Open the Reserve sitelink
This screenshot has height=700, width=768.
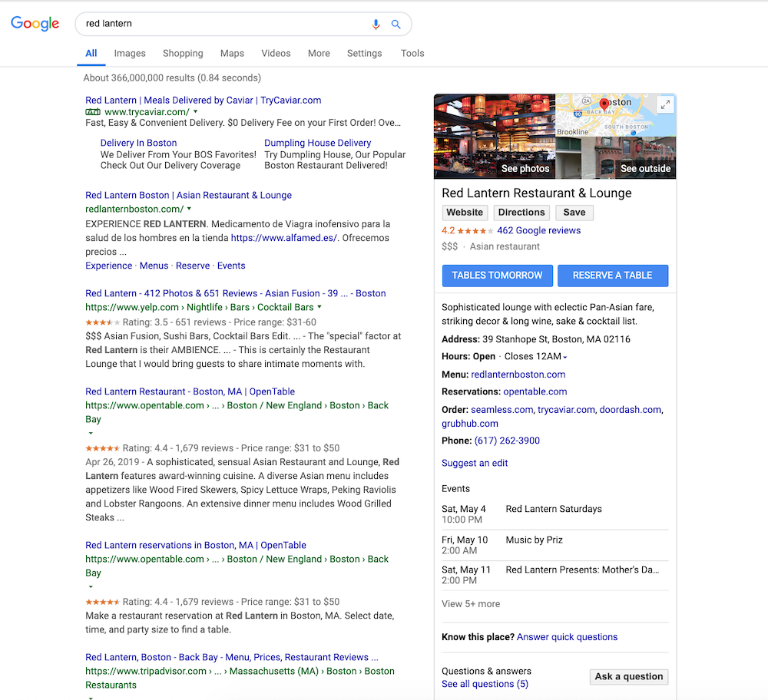(193, 266)
